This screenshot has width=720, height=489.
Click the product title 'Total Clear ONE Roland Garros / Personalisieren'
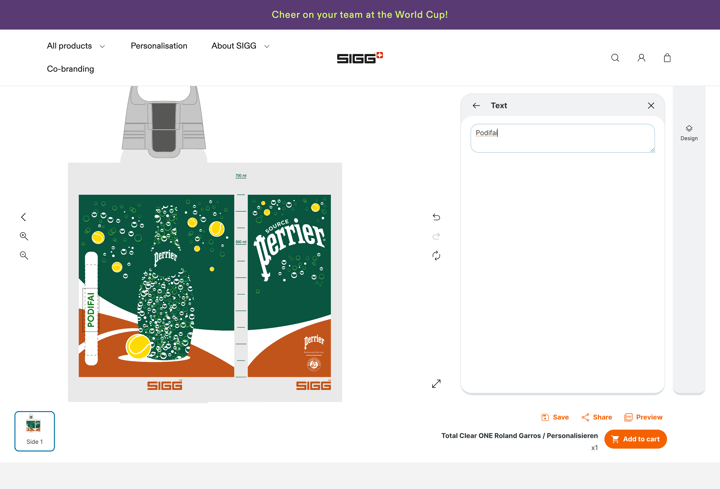(x=519, y=436)
